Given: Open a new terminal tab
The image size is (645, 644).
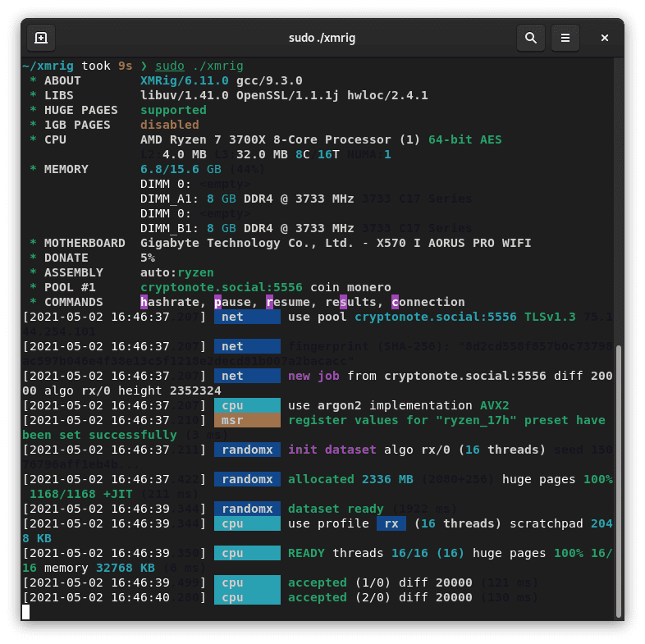Looking at the screenshot, I should tap(41, 38).
